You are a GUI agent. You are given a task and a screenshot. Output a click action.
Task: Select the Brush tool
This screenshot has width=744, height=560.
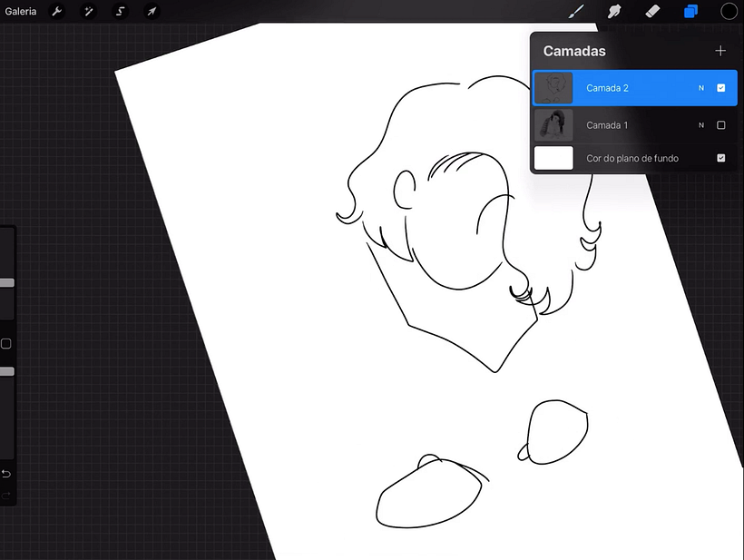tap(576, 11)
